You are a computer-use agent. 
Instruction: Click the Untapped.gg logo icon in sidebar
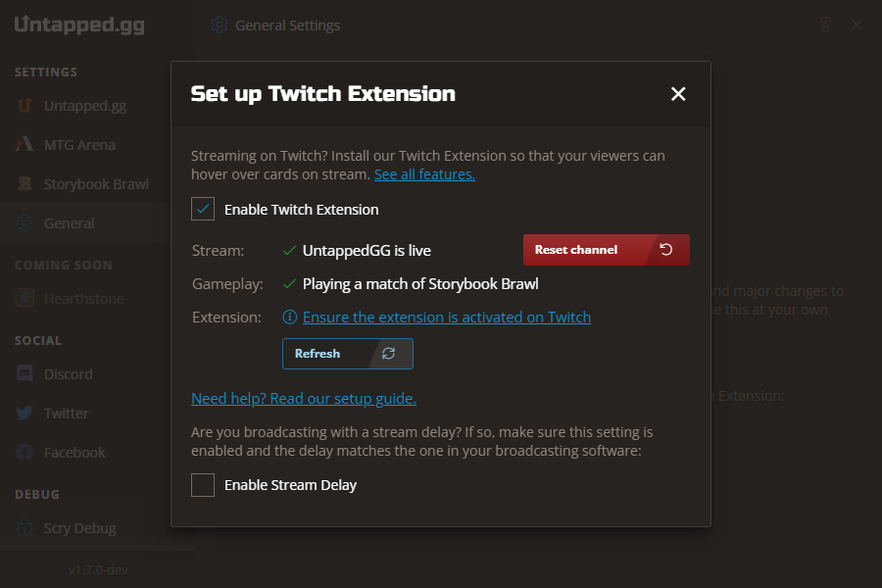24,106
